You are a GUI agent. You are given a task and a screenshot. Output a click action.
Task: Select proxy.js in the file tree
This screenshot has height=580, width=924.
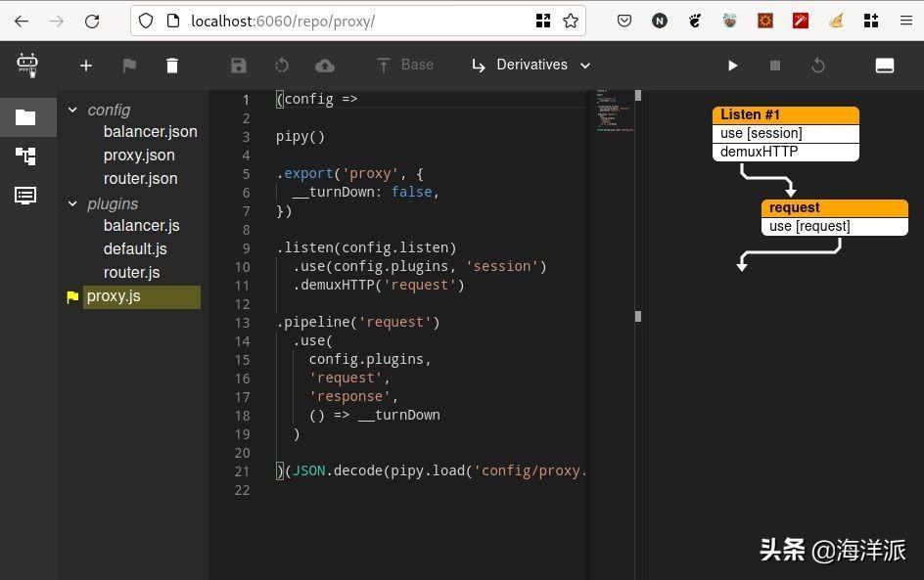(141, 296)
